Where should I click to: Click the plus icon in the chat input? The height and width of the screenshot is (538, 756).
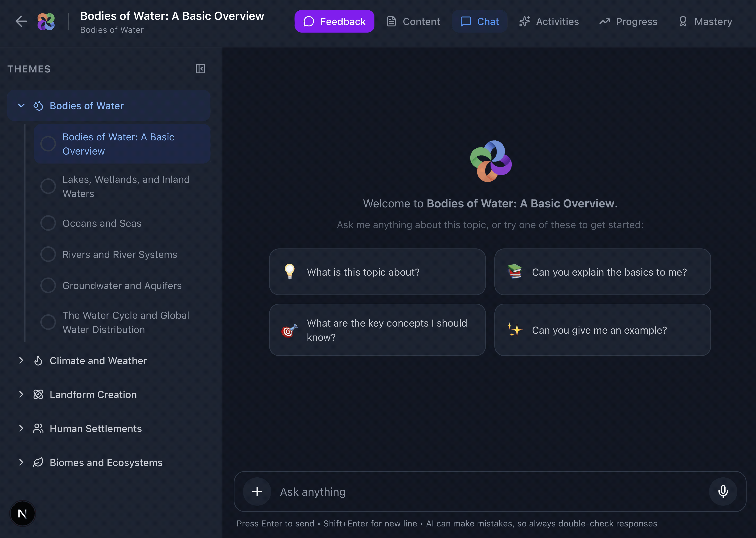[x=257, y=492]
